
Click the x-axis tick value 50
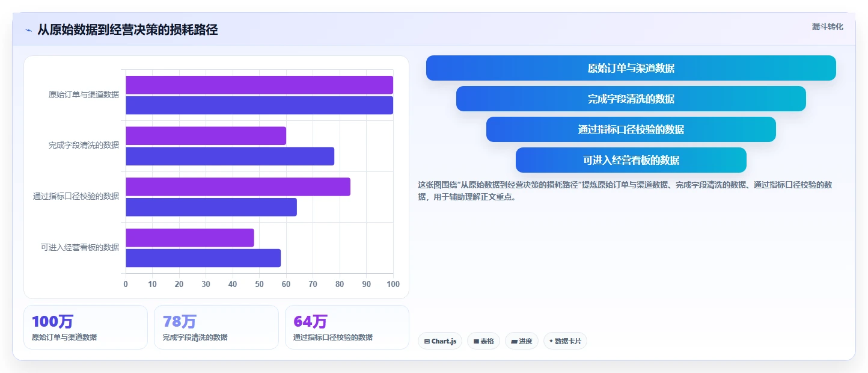(x=259, y=284)
